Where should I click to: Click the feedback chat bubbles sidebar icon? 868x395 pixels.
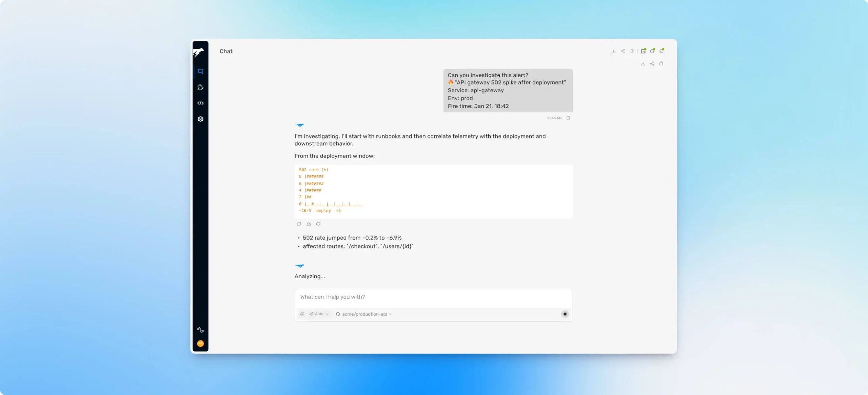pyautogui.click(x=200, y=330)
